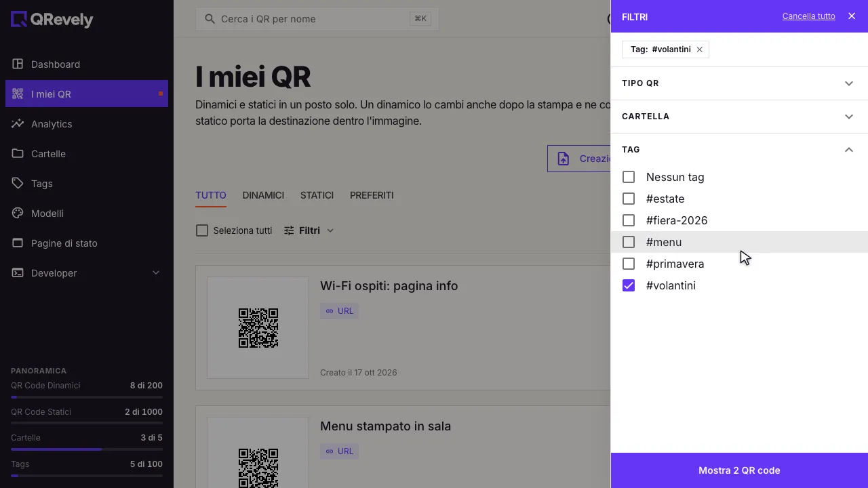868x488 pixels.
Task: Remove the #volantini tag chip
Action: click(x=700, y=49)
